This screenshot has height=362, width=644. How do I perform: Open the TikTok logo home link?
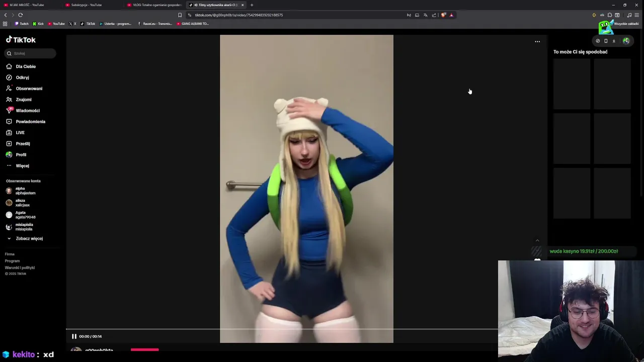(x=21, y=40)
